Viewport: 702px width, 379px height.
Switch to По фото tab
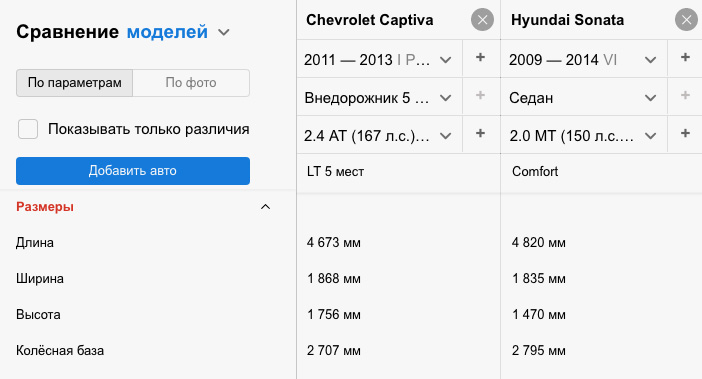click(191, 83)
